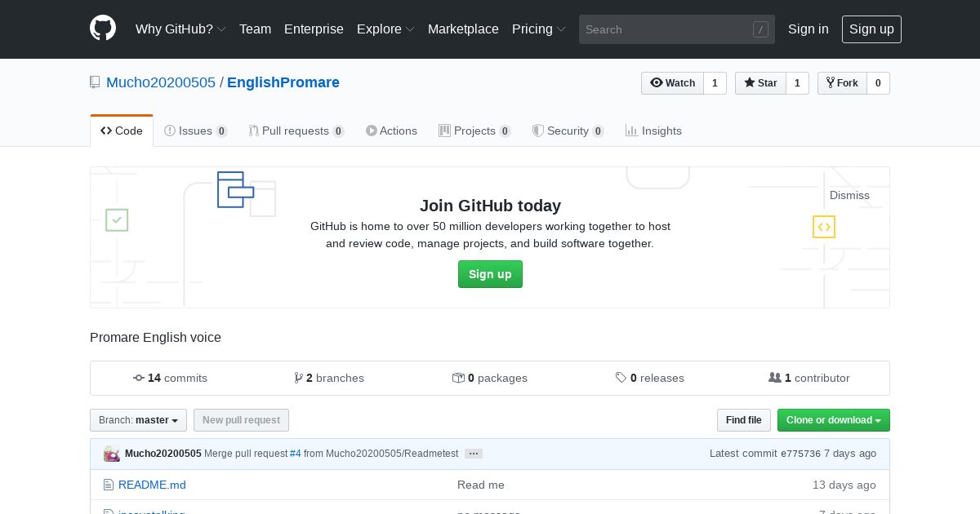Screen dimensions: 980x514
Task: Open the Insights tab
Action: coord(653,131)
